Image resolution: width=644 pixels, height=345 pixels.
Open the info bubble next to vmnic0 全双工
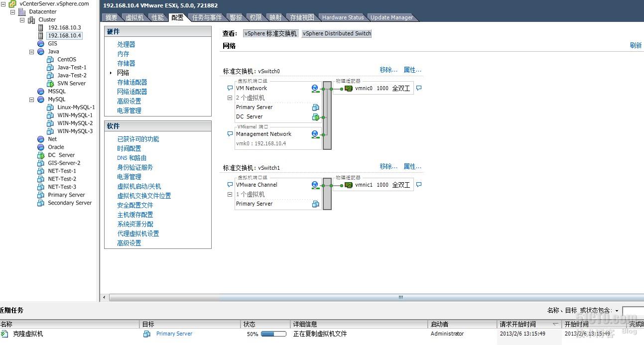pos(419,88)
